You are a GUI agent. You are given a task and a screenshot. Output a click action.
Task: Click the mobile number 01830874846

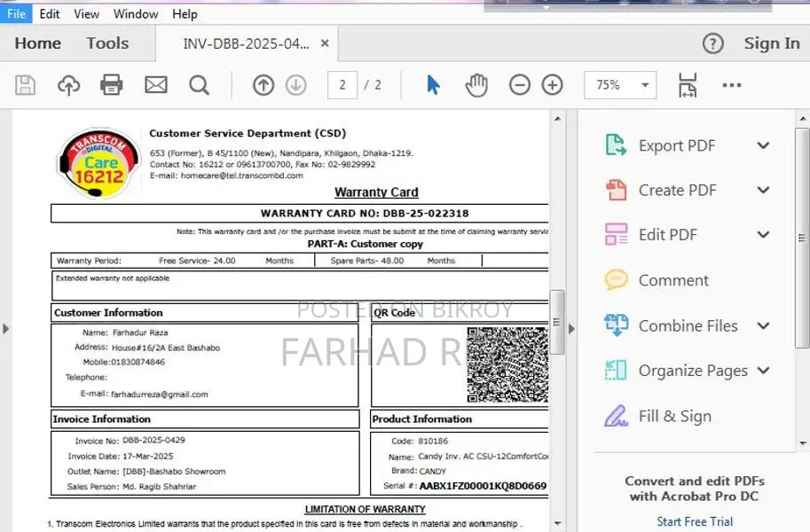click(x=138, y=362)
